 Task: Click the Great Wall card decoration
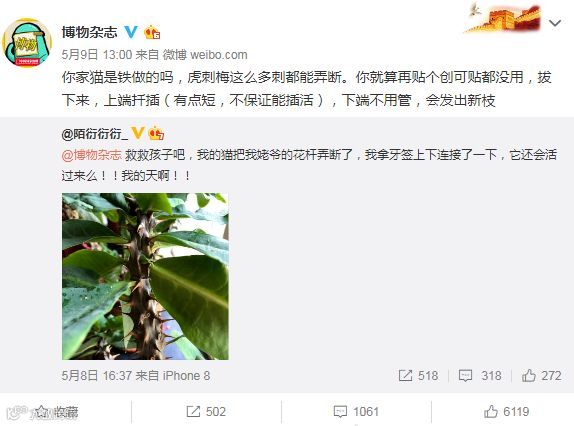coord(504,18)
